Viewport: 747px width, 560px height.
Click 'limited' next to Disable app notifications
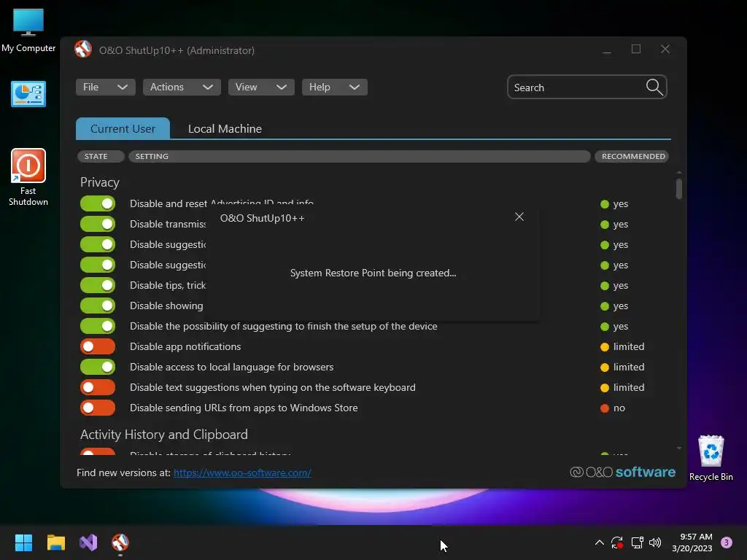tap(628, 346)
